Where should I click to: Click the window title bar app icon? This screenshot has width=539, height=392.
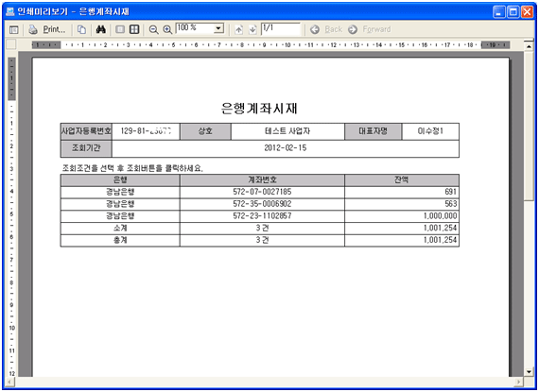(x=10, y=11)
